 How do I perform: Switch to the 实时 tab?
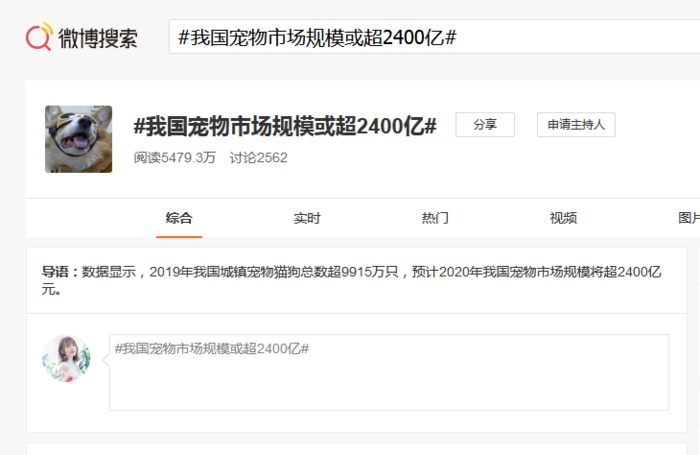(307, 218)
